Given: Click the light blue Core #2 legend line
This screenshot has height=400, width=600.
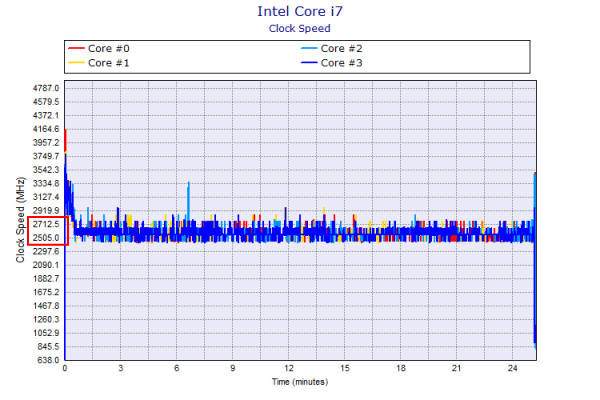Looking at the screenshot, I should pos(309,49).
